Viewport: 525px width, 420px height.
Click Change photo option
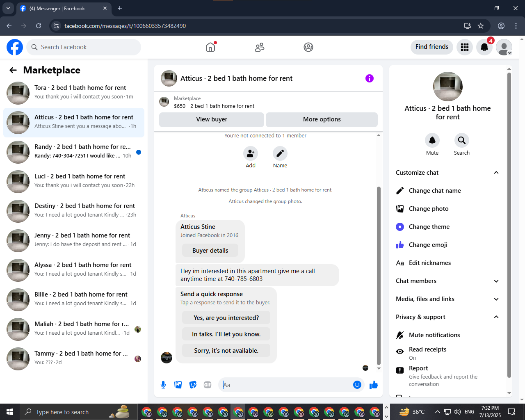448,209
